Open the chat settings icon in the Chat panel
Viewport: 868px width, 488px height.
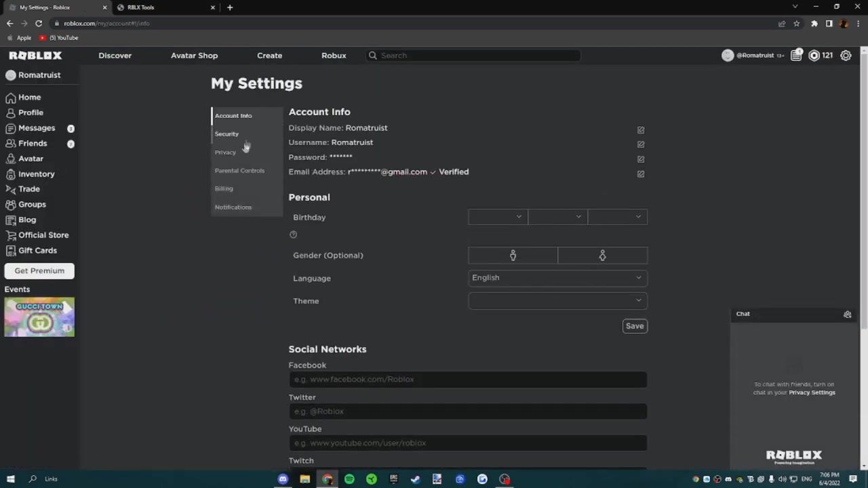coord(847,314)
